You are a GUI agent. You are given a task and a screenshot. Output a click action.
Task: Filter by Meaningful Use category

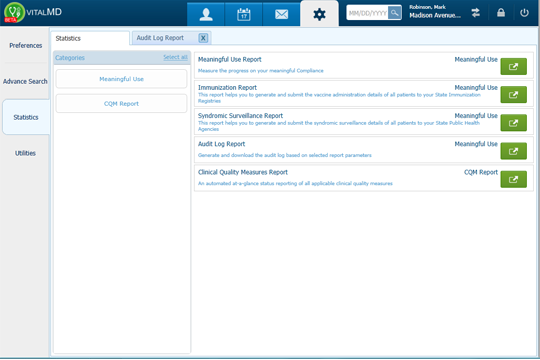pos(121,79)
